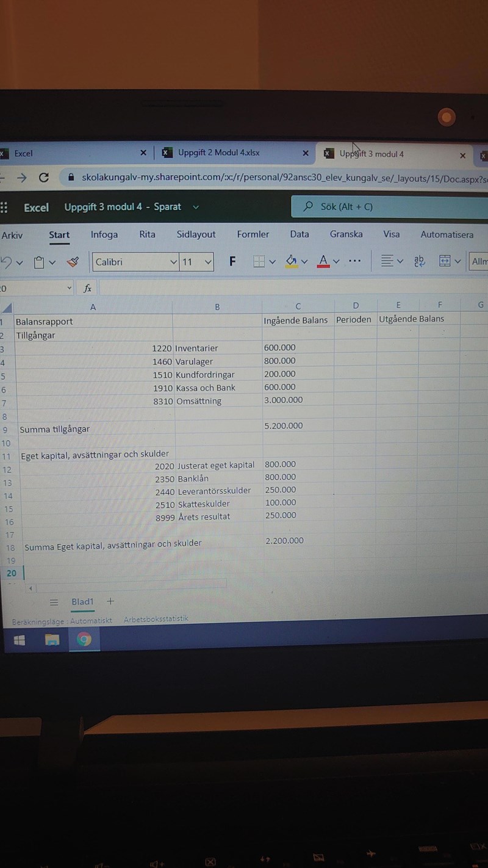Open the all sheets list icon
The height and width of the screenshot is (868, 488).
coord(54,602)
